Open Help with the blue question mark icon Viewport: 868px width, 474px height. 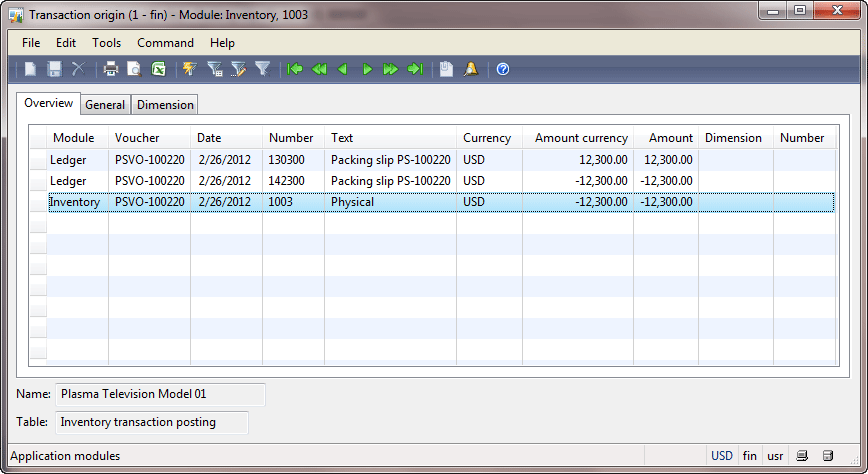pos(503,69)
